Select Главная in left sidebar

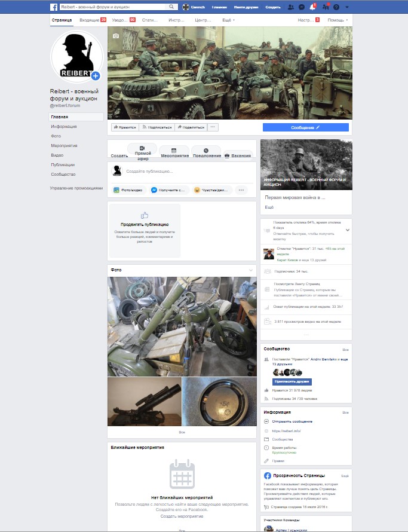[x=76, y=117]
